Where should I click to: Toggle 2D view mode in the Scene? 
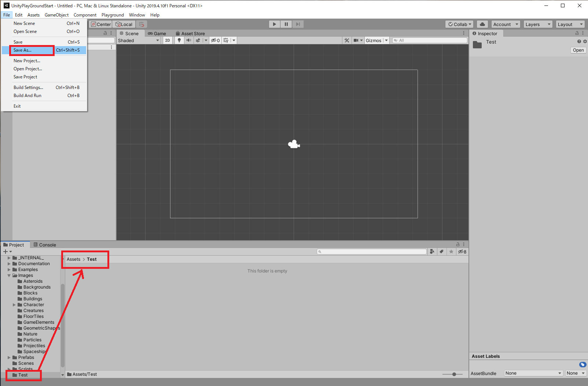tap(168, 40)
